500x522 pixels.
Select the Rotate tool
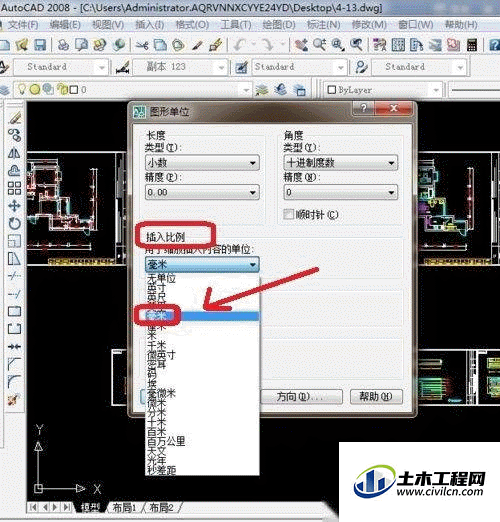click(x=14, y=223)
